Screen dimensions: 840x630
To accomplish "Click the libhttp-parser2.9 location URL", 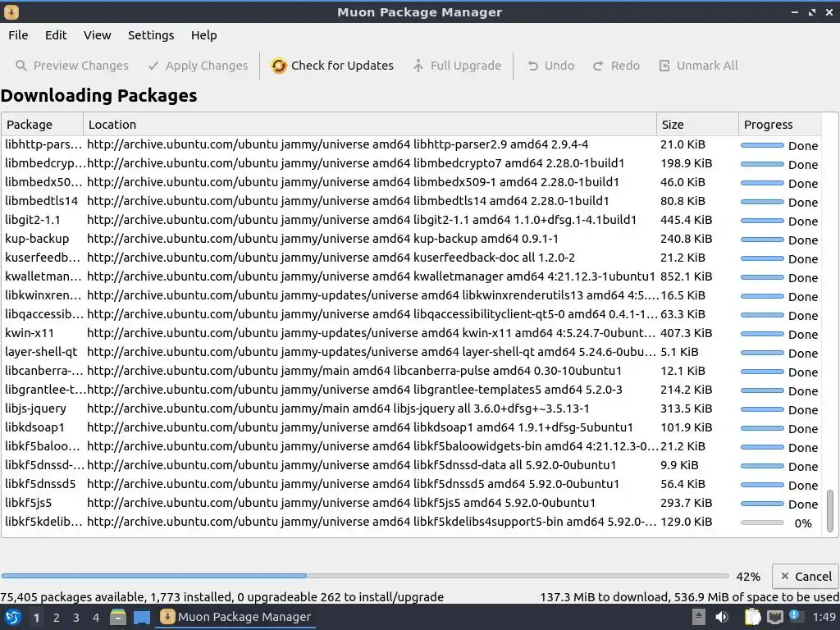I will coord(337,144).
